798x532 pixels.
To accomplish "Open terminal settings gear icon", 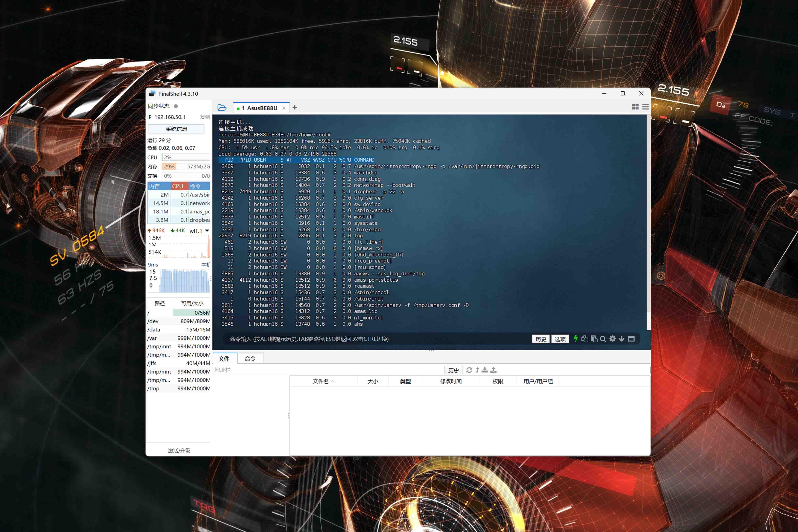I will click(x=612, y=339).
